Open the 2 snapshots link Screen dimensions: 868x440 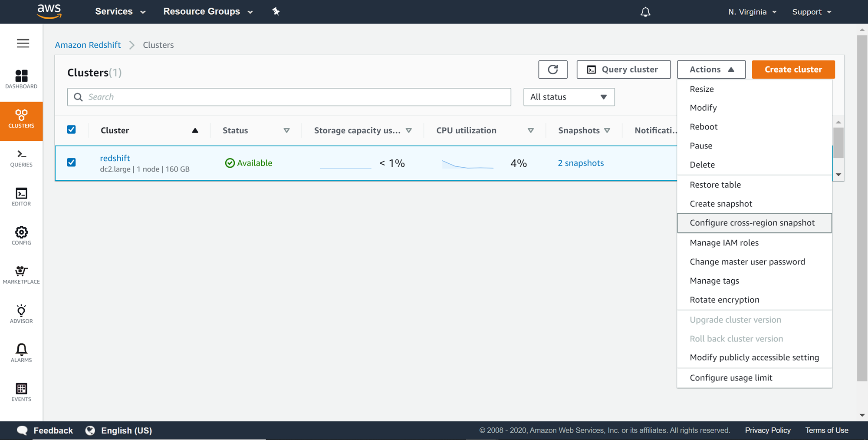coord(581,163)
